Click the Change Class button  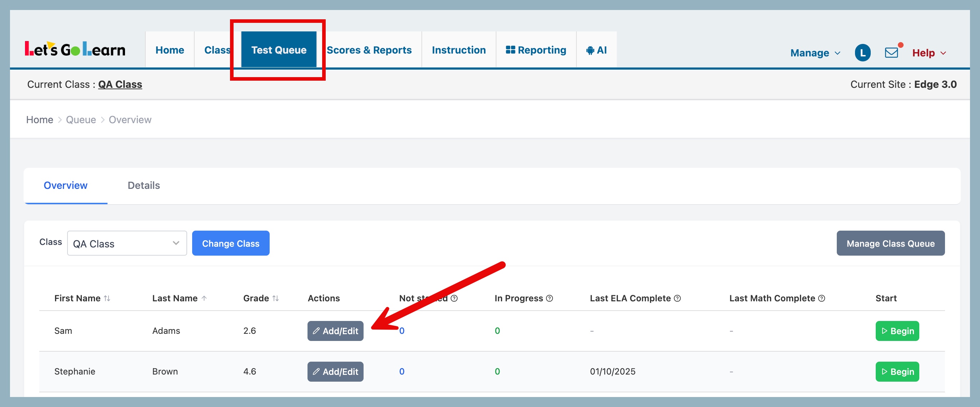coord(231,243)
